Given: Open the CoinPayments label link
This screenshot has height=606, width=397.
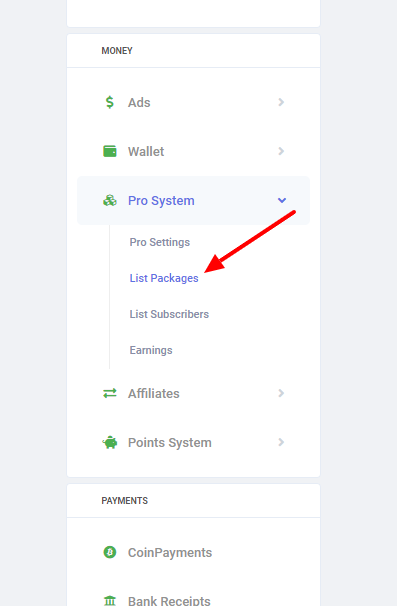Looking at the screenshot, I should point(170,553).
